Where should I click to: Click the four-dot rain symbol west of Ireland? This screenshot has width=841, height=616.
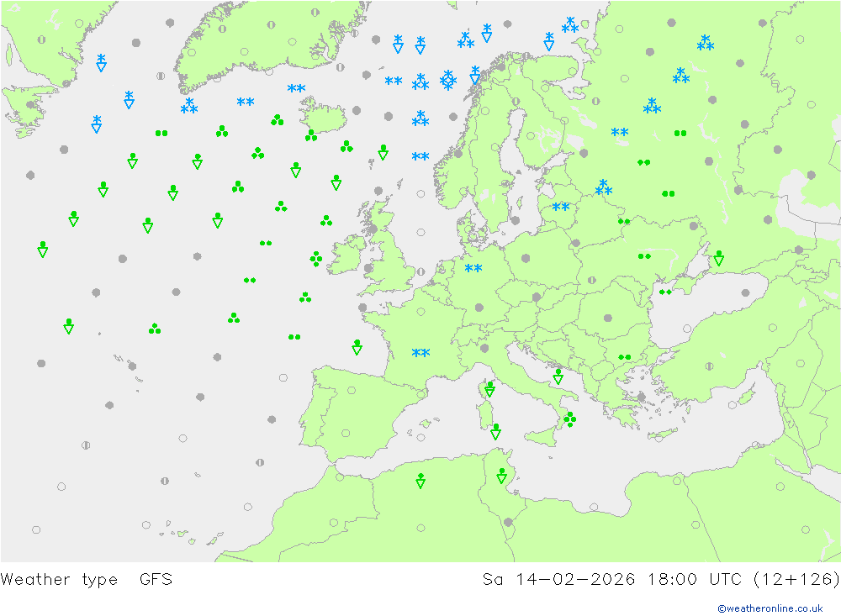point(316,259)
